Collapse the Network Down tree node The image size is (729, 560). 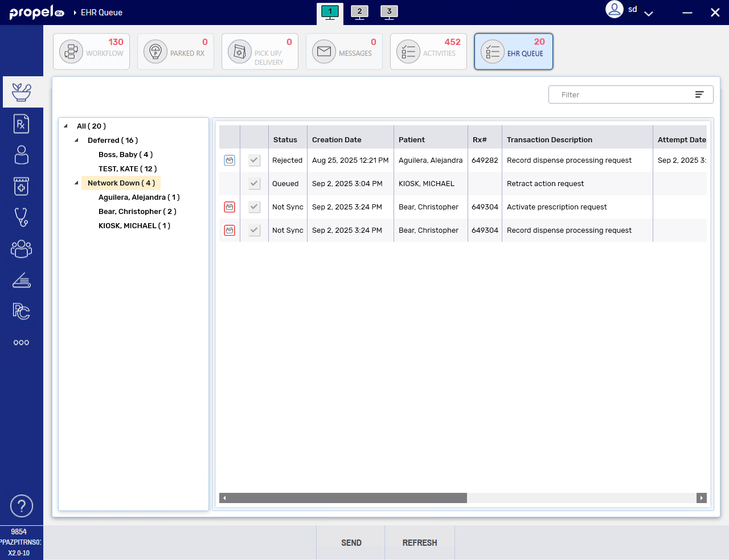[x=76, y=183]
